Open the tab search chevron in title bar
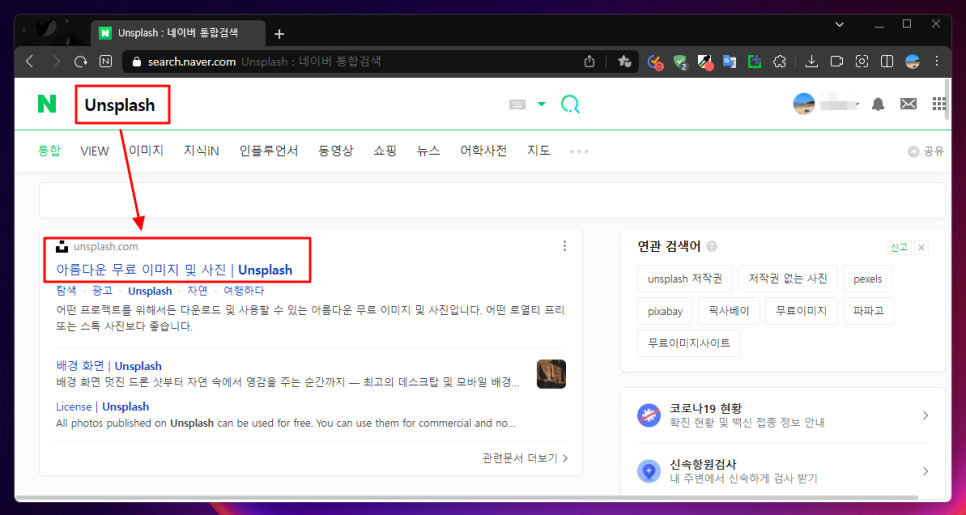The width and height of the screenshot is (966, 515). [839, 25]
